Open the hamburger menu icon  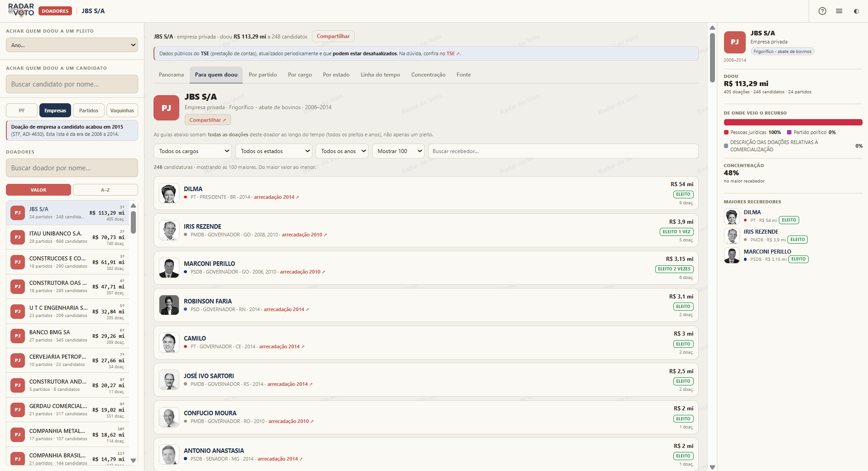(839, 11)
